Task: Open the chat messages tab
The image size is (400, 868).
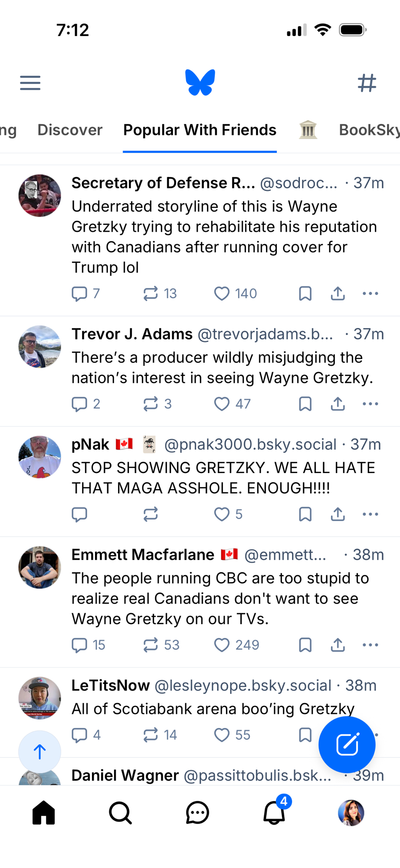Action: tap(197, 812)
